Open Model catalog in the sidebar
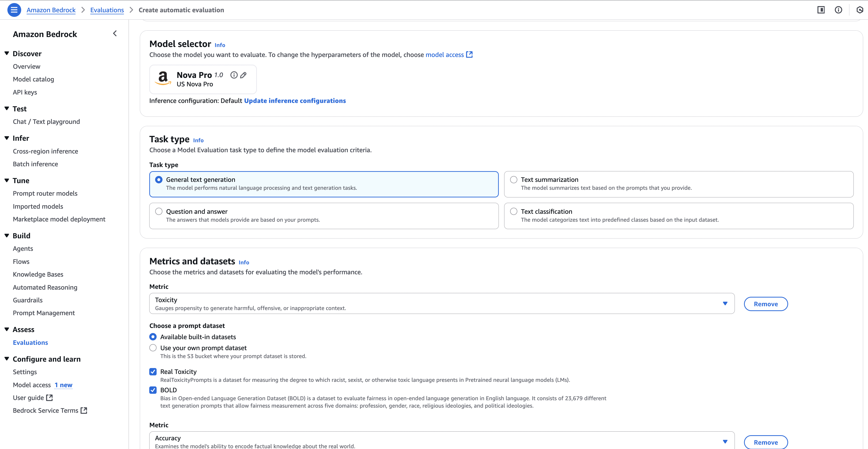868x449 pixels. tap(33, 79)
